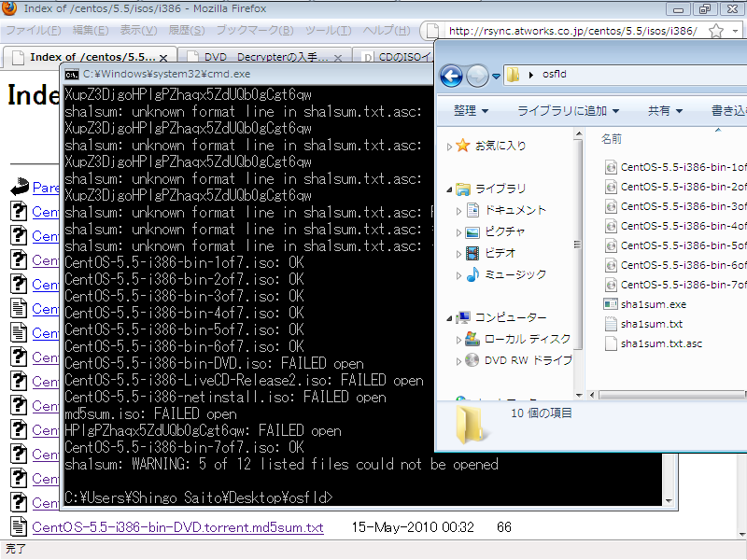747x560 pixels.
Task: Expand the ドキュメント library node
Action: (x=458, y=211)
